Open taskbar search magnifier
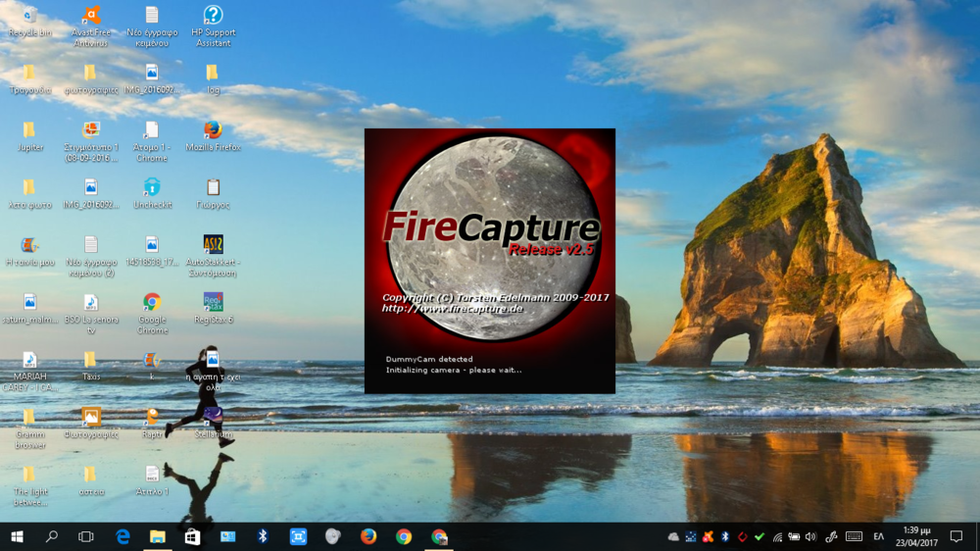This screenshot has width=980, height=551. (x=51, y=536)
